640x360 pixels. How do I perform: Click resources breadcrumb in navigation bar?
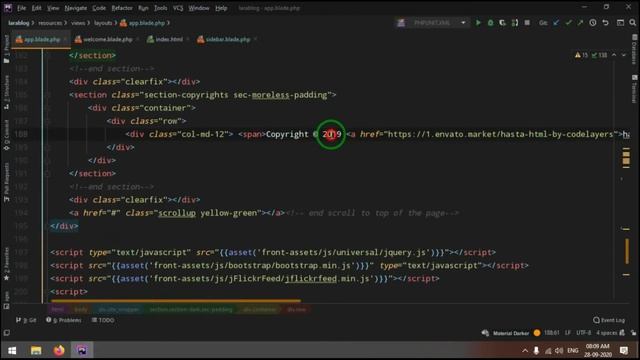pos(50,23)
